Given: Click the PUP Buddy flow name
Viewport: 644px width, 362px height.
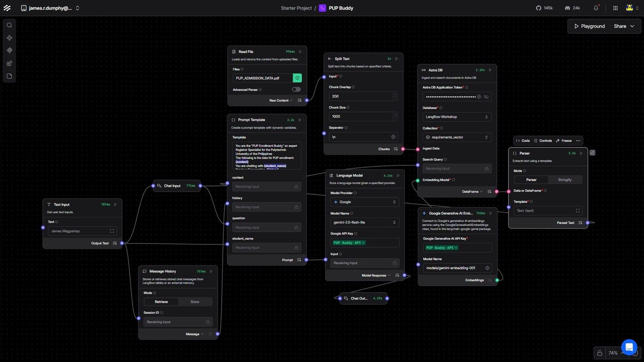Looking at the screenshot, I should 341,8.
